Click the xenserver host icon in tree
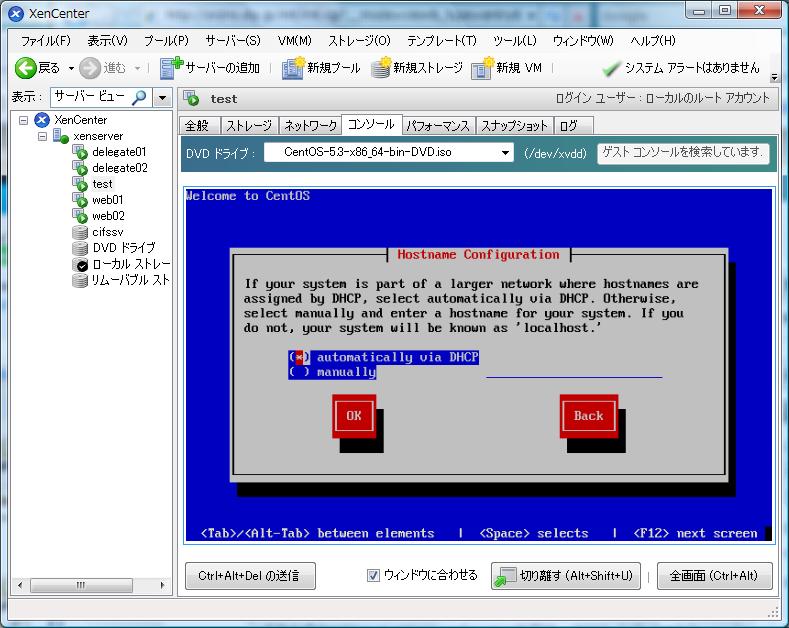 point(60,136)
